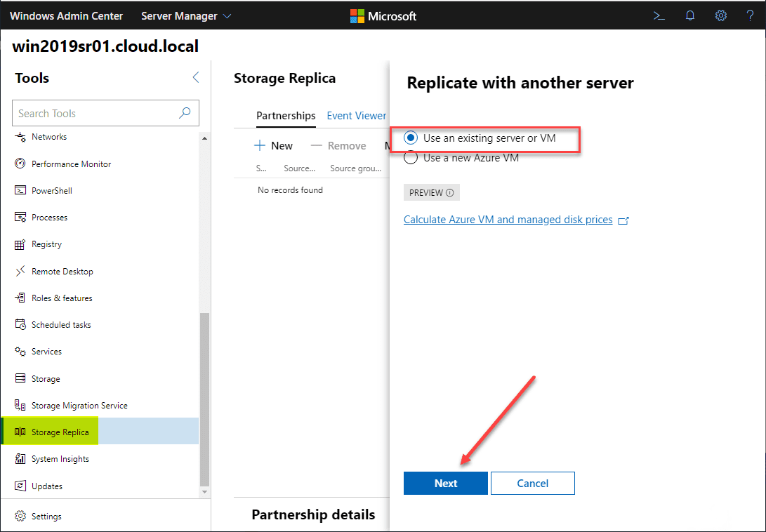Click the Search Tools input field
Viewport: 766px width, 532px height.
click(x=95, y=113)
